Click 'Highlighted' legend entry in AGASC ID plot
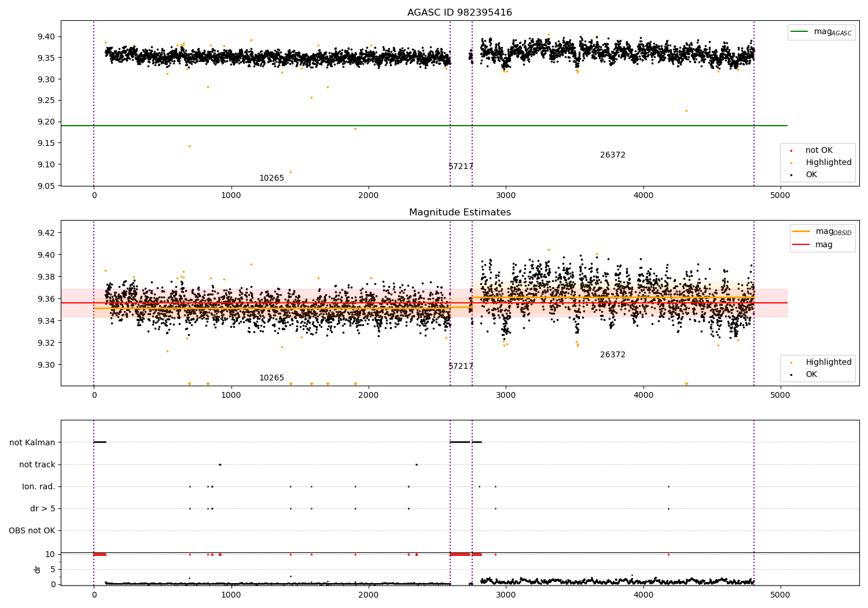The height and width of the screenshot is (608, 868). pos(828,163)
